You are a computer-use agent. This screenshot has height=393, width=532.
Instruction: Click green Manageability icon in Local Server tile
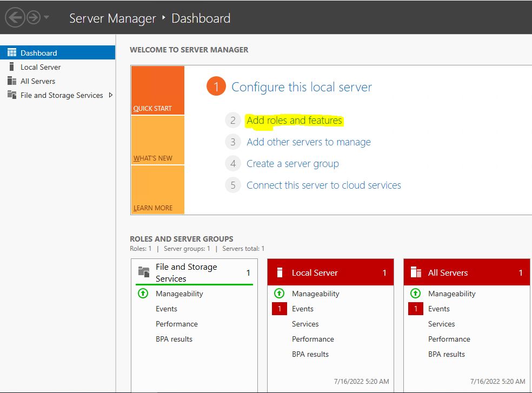279,293
